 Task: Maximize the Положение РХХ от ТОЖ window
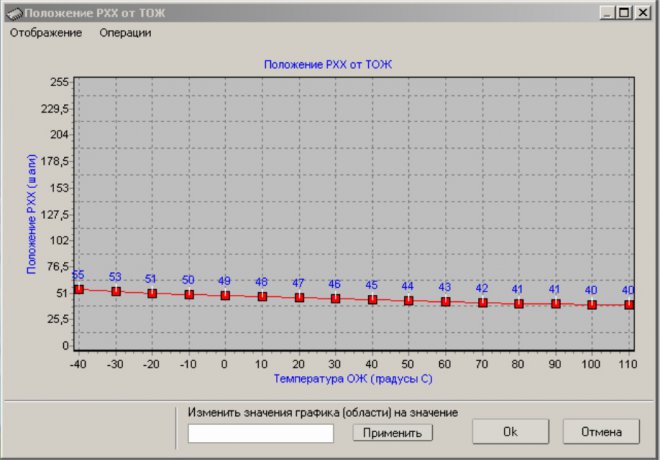[x=624, y=12]
